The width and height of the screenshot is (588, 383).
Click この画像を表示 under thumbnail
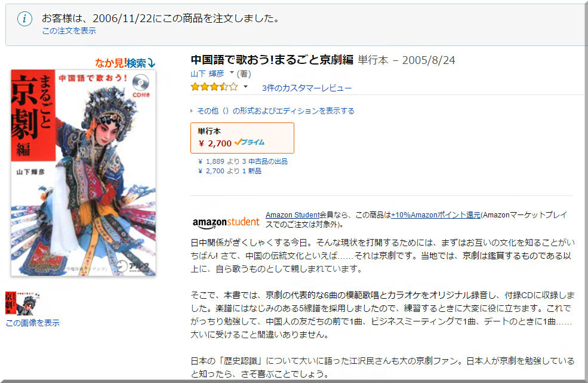tap(33, 323)
